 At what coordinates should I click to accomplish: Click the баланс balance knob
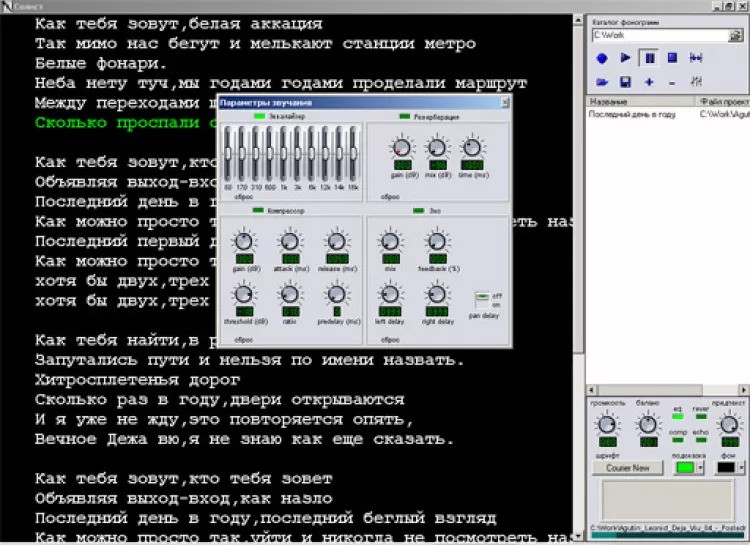tap(648, 424)
